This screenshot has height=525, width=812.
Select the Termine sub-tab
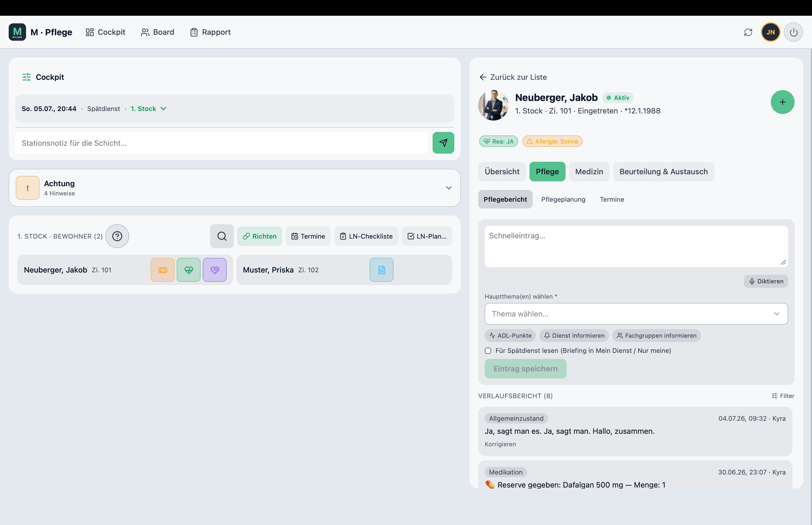tap(612, 200)
